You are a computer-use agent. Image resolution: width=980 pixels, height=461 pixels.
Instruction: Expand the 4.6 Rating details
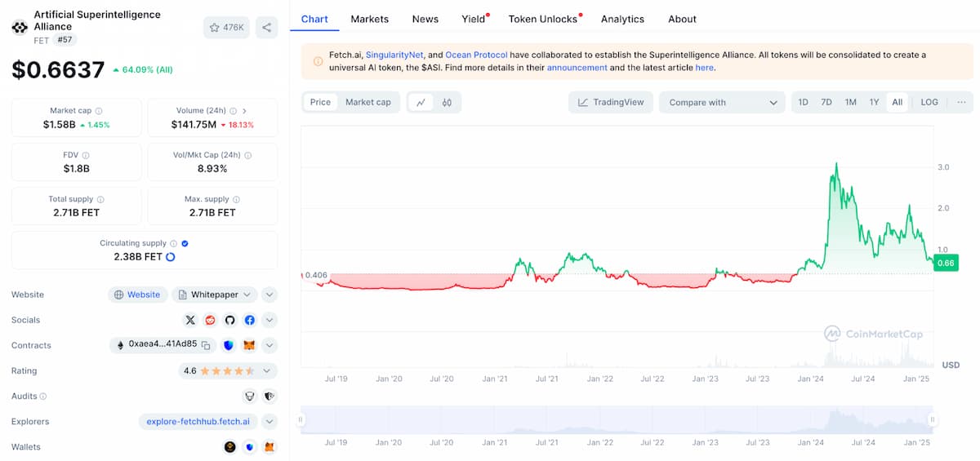pyautogui.click(x=228, y=370)
